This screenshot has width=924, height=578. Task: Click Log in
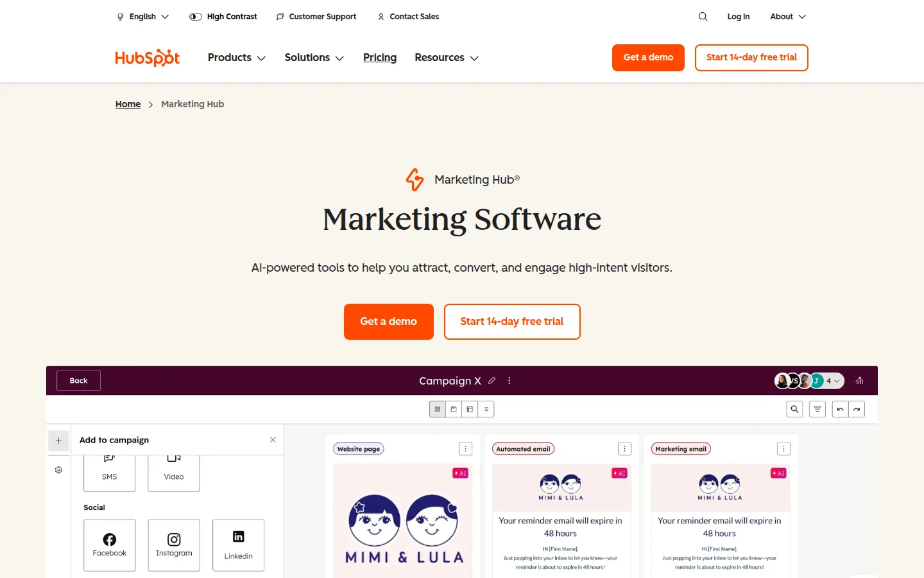[x=738, y=17]
